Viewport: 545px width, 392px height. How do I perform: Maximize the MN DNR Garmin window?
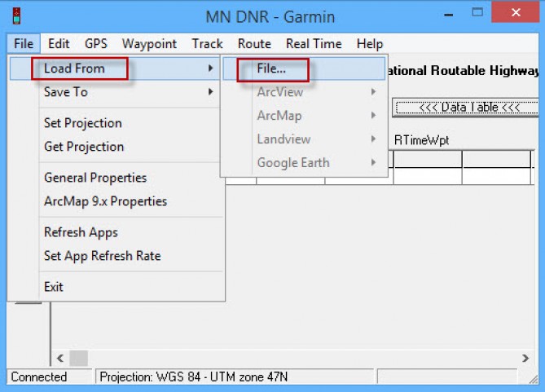(477, 12)
